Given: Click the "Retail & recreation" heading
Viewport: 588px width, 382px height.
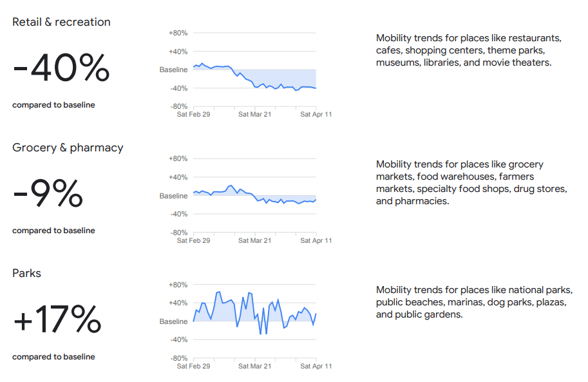Looking at the screenshot, I should [x=61, y=22].
